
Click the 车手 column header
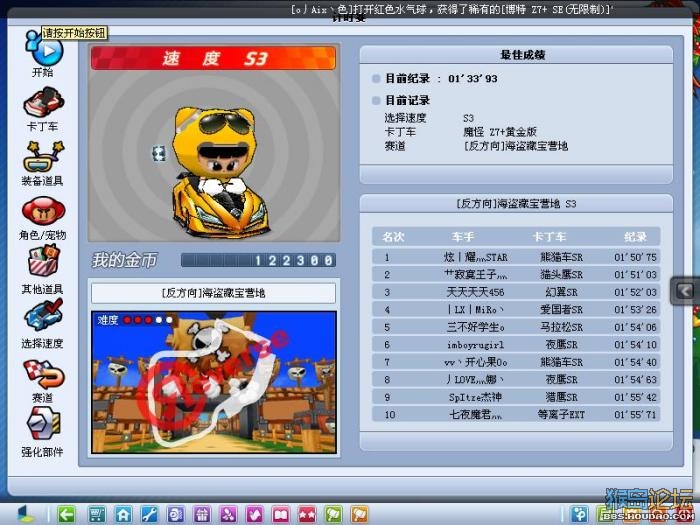(x=463, y=237)
